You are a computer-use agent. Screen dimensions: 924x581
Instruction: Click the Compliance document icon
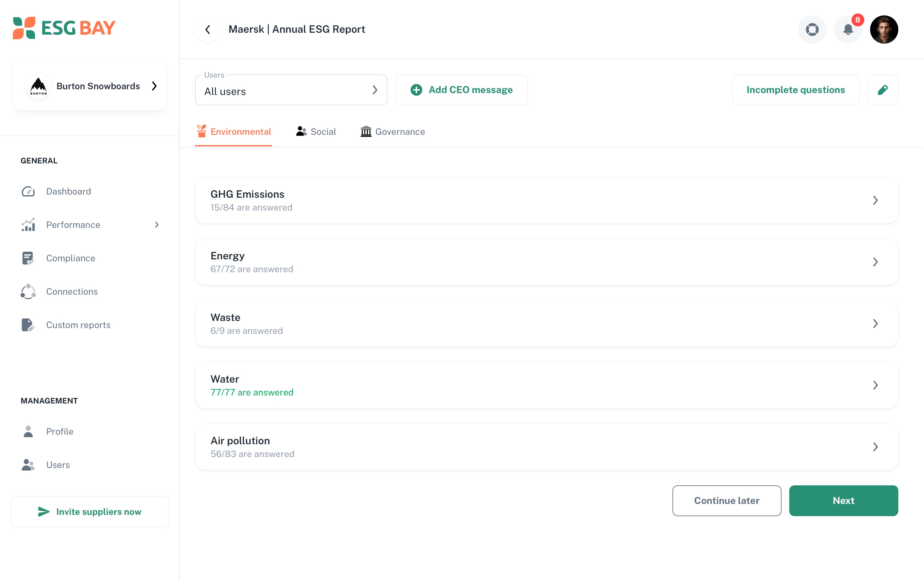pyautogui.click(x=28, y=258)
